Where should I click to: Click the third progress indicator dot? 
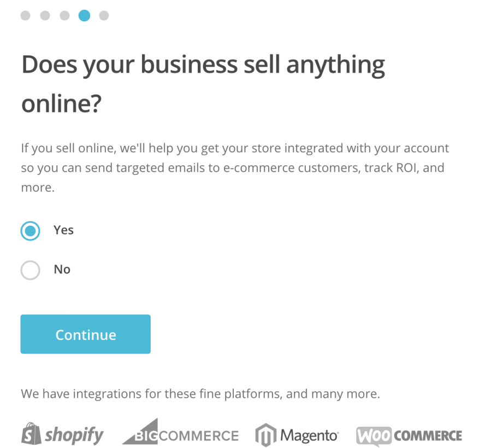[x=64, y=16]
